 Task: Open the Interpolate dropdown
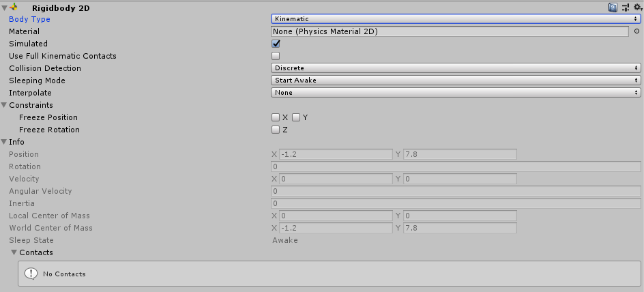coord(456,93)
